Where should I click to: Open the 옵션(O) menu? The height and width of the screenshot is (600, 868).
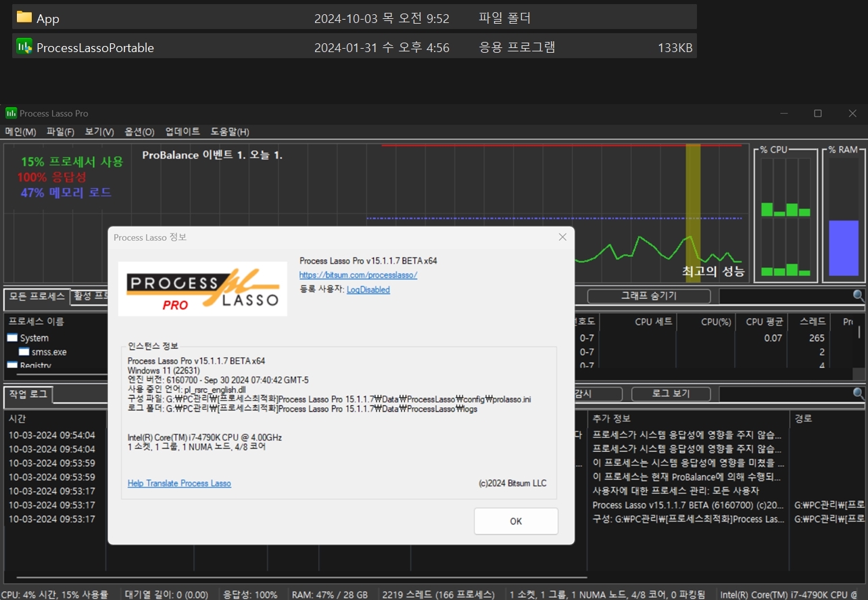coord(139,132)
